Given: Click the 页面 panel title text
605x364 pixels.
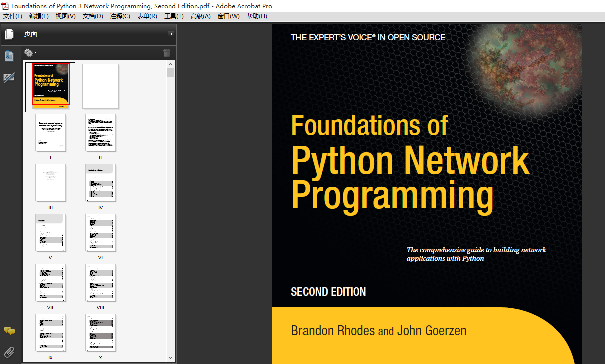Looking at the screenshot, I should pyautogui.click(x=31, y=34).
